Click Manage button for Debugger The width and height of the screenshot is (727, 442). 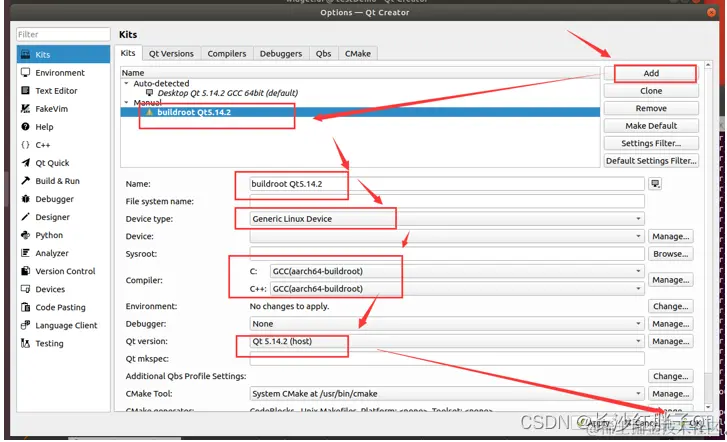tap(670, 324)
